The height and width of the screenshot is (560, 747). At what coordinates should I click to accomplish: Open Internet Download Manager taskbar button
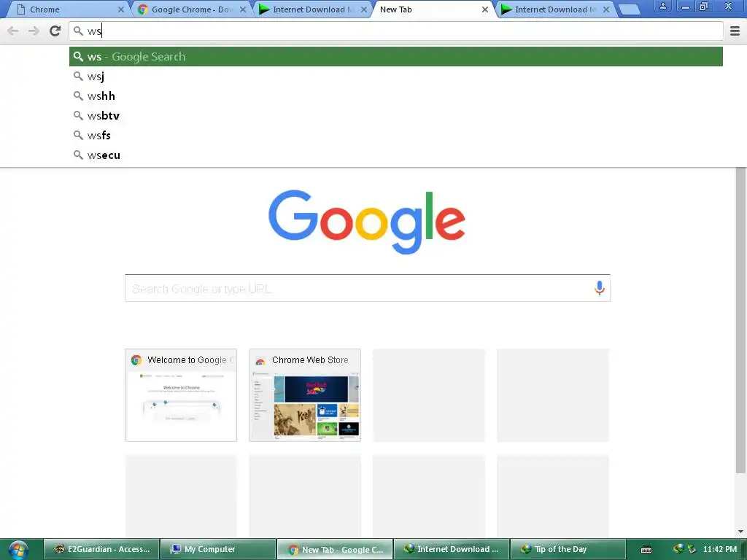tap(452, 550)
